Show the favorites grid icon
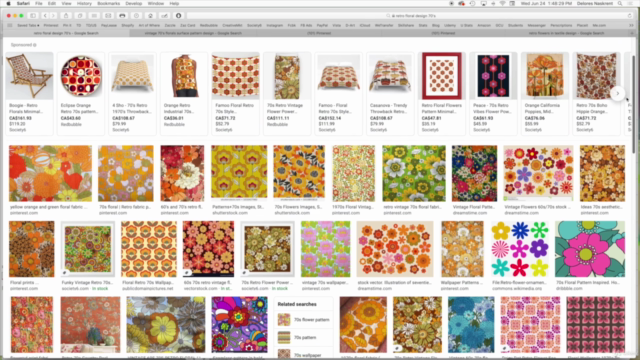The height and width of the screenshot is (360, 640). (9, 25)
